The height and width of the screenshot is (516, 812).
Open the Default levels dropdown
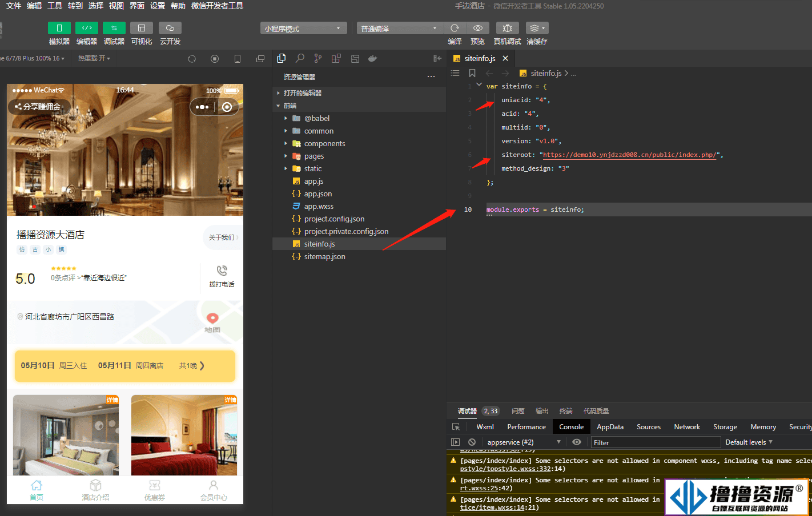tap(749, 442)
